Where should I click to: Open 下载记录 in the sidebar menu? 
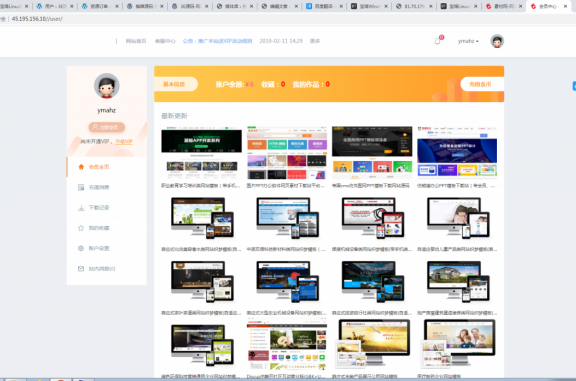(99, 208)
